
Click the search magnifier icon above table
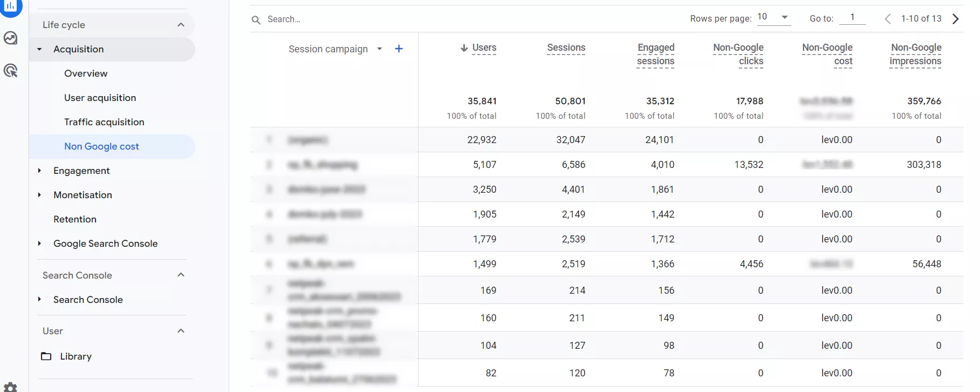(x=256, y=20)
